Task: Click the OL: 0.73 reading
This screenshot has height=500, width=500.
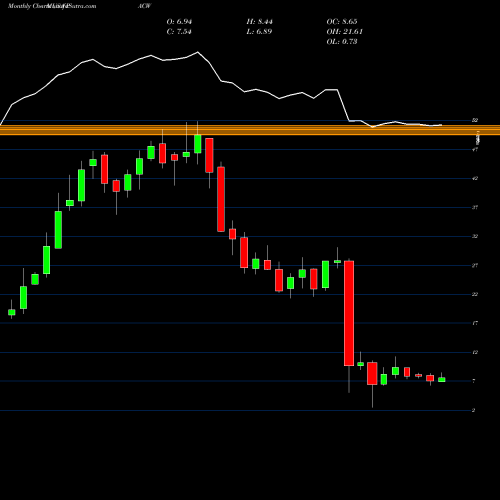Action: (342, 42)
